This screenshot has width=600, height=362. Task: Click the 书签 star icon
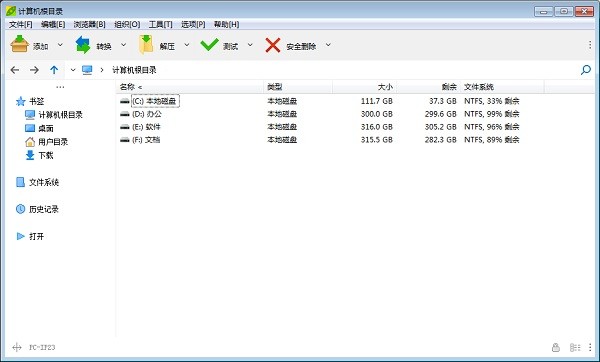tap(20, 101)
